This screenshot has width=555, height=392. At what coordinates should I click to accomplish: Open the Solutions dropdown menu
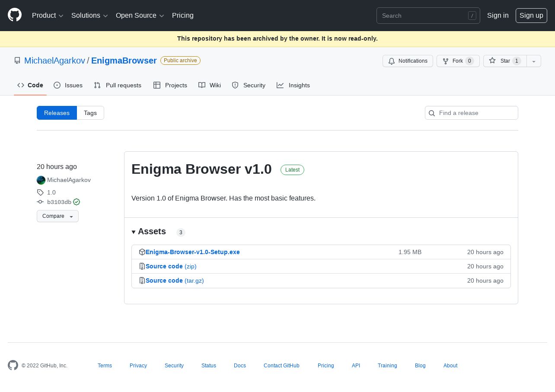click(x=89, y=16)
